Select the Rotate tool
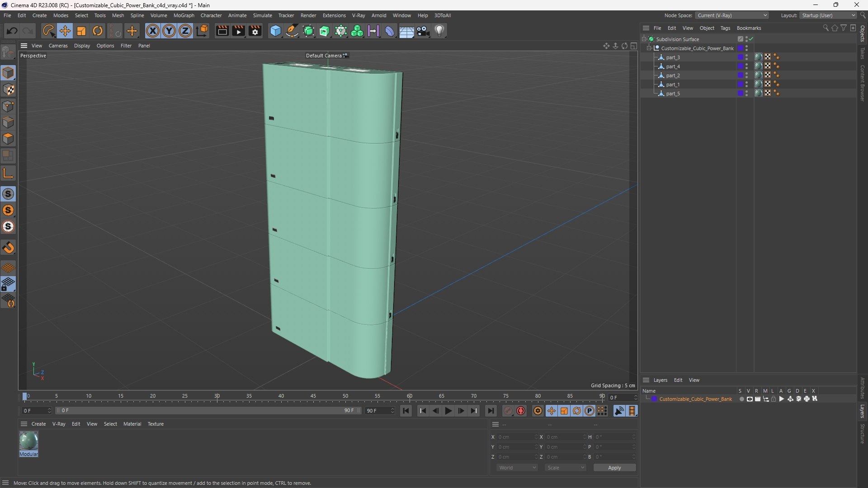The image size is (868, 488). 98,31
